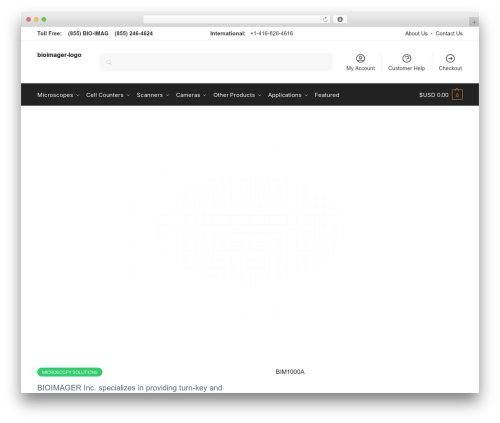Viewport: 500px width, 423px height.
Task: Open the Cameras menu item
Action: click(x=188, y=95)
